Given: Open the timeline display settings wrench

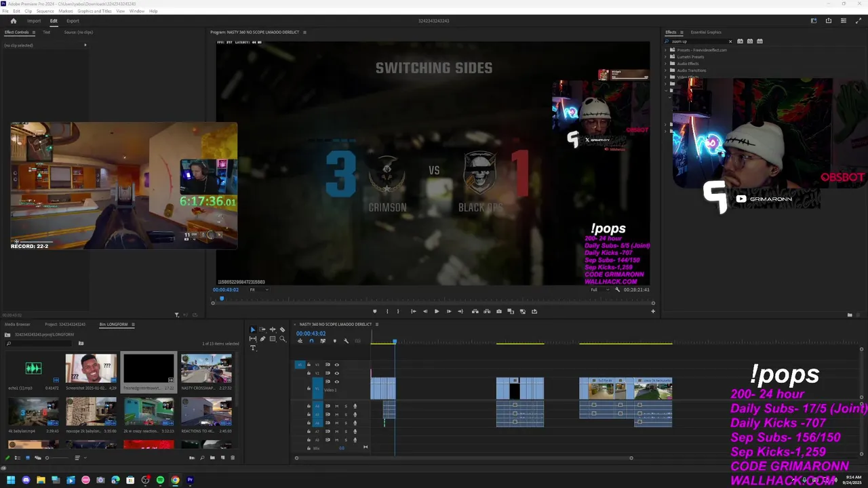Looking at the screenshot, I should [x=346, y=341].
